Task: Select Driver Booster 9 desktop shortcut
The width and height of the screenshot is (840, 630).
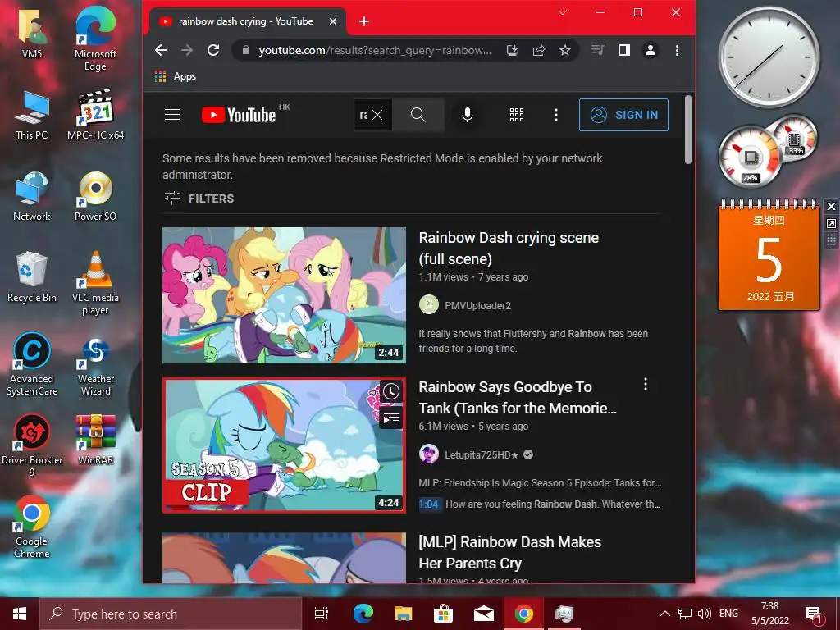Action: click(x=32, y=445)
